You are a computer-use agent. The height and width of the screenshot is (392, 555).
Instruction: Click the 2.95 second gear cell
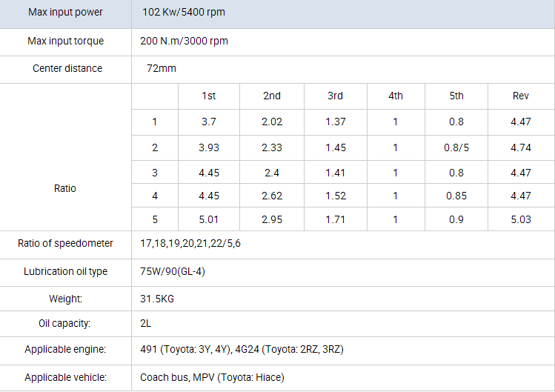click(x=272, y=220)
